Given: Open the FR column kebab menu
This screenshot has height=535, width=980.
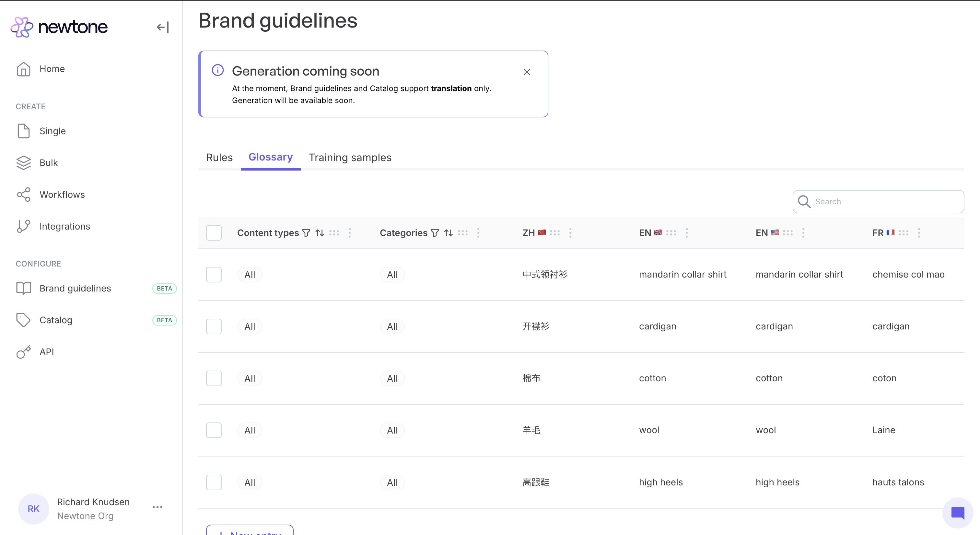Looking at the screenshot, I should [919, 233].
